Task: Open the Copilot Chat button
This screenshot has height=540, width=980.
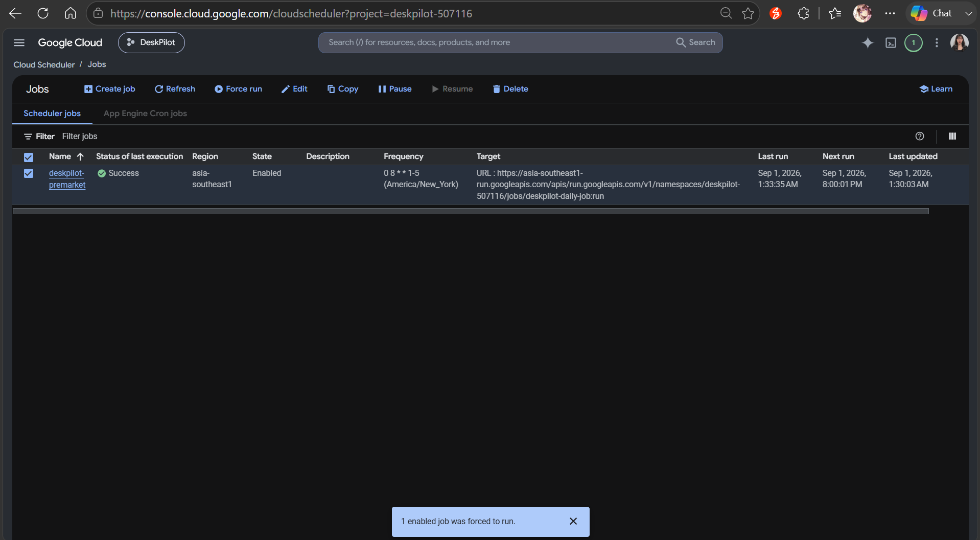Action: click(931, 13)
